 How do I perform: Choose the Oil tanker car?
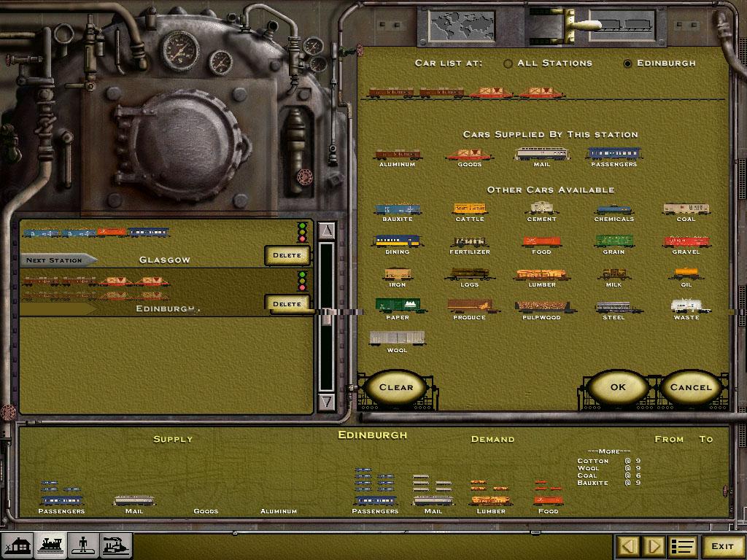tap(686, 276)
